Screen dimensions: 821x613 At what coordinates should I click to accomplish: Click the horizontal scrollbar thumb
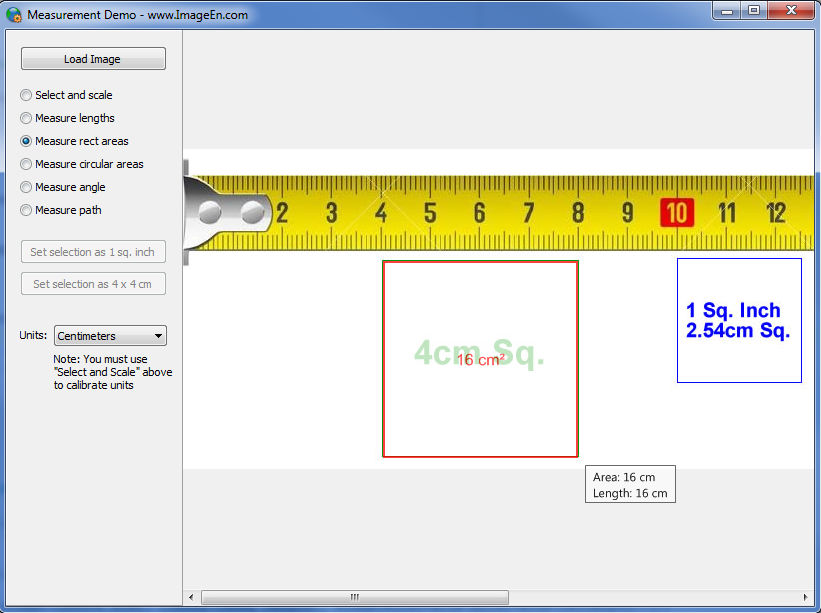coord(354,597)
